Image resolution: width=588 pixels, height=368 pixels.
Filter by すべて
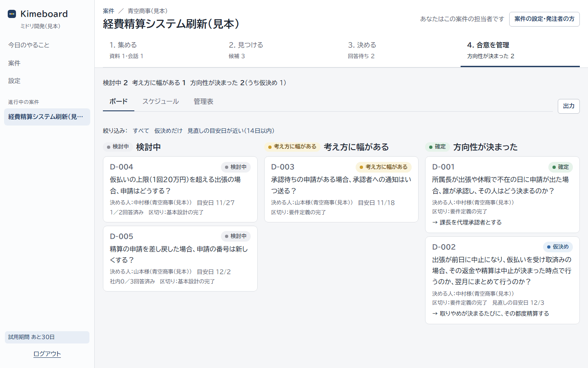[141, 131]
